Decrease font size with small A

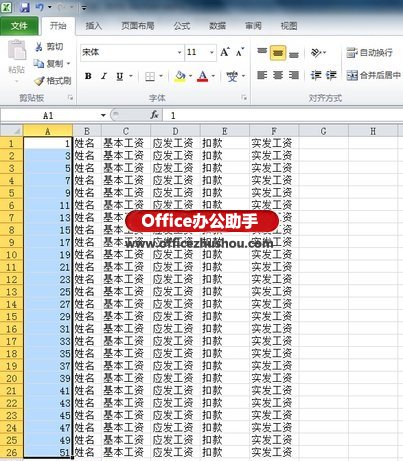coord(240,52)
